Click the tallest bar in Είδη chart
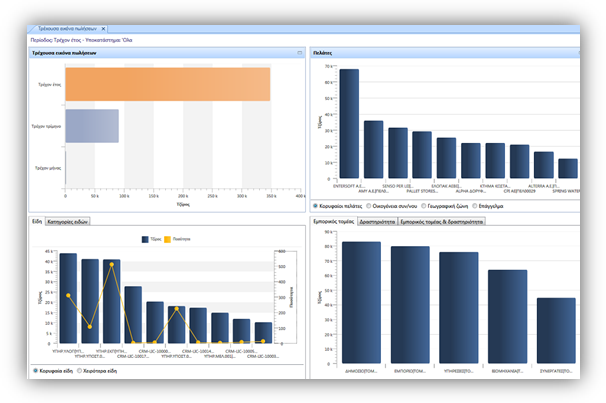This screenshot has height=403, width=606. pyautogui.click(x=68, y=298)
